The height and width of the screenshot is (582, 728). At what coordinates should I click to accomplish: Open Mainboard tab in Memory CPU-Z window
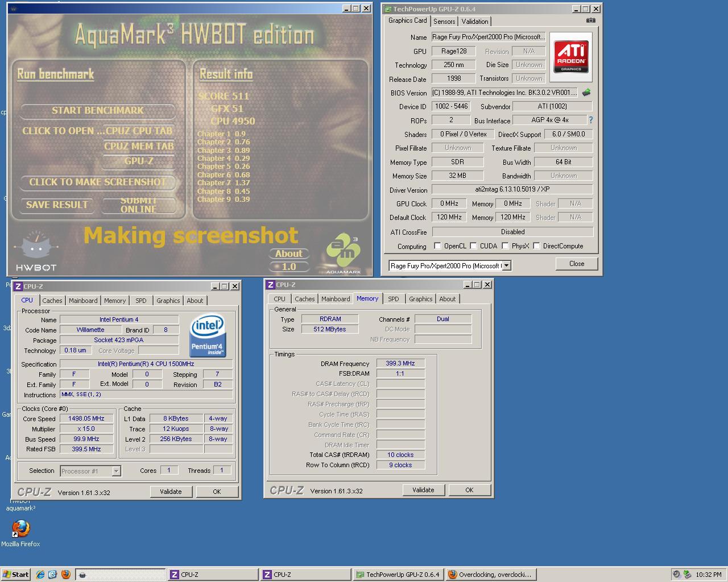tap(336, 299)
